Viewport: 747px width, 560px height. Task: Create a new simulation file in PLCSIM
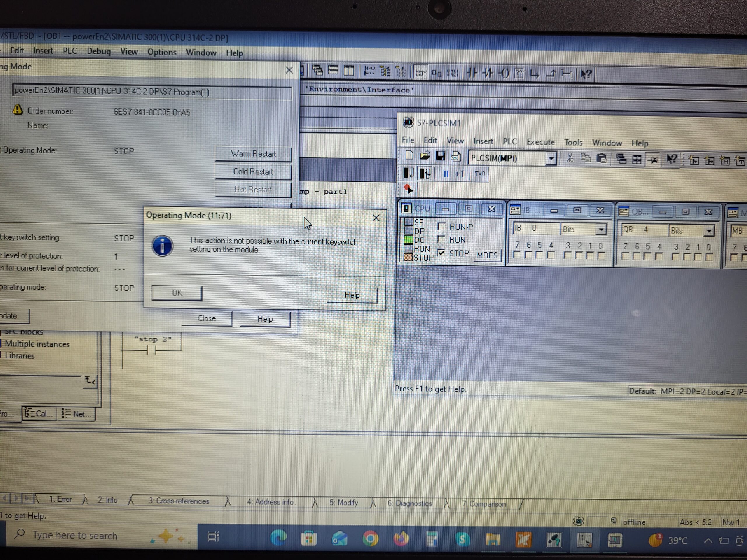(x=409, y=156)
